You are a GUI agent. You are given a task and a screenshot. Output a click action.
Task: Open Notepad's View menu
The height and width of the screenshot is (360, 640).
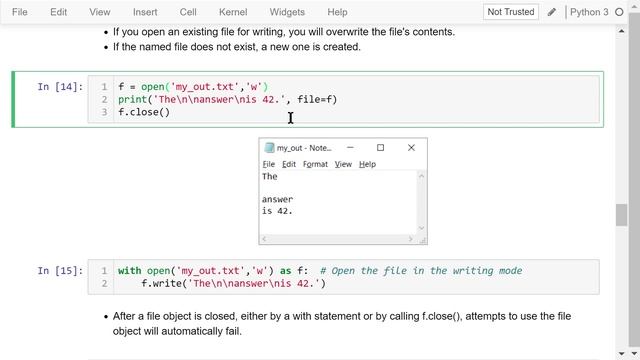[x=343, y=164]
